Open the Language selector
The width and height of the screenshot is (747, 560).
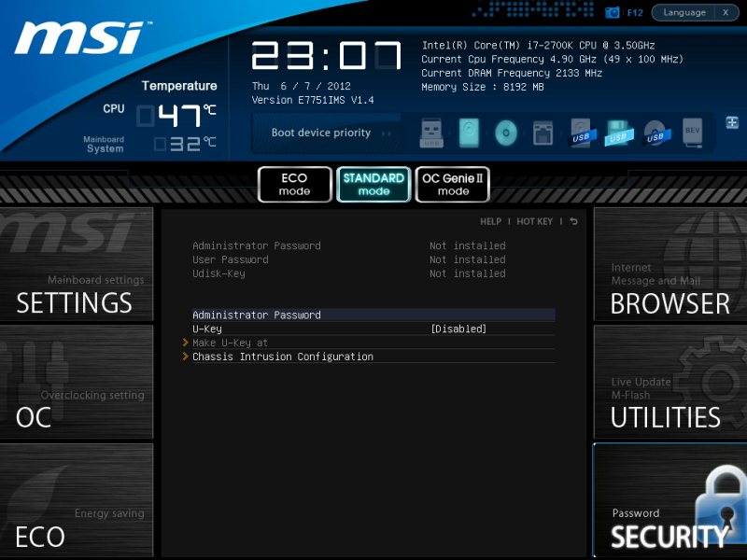pos(684,13)
